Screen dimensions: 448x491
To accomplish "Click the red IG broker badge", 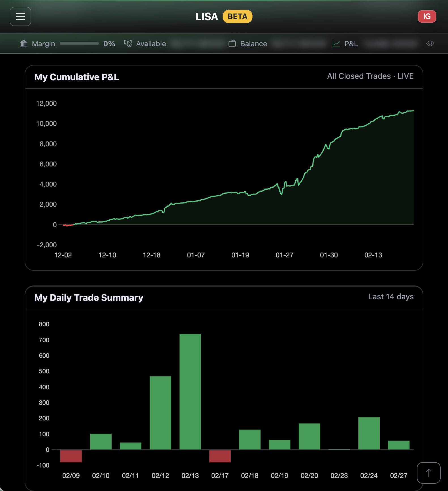I will (427, 16).
